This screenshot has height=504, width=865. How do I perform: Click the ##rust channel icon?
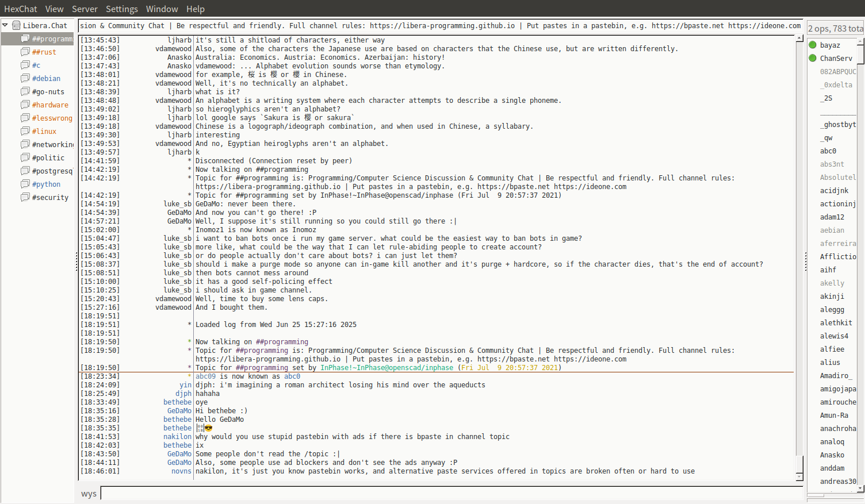[x=25, y=52]
